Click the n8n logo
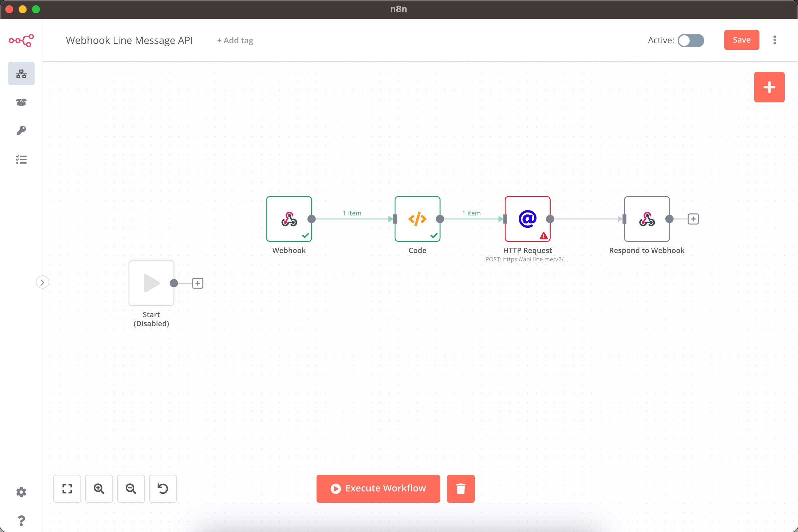 point(21,40)
